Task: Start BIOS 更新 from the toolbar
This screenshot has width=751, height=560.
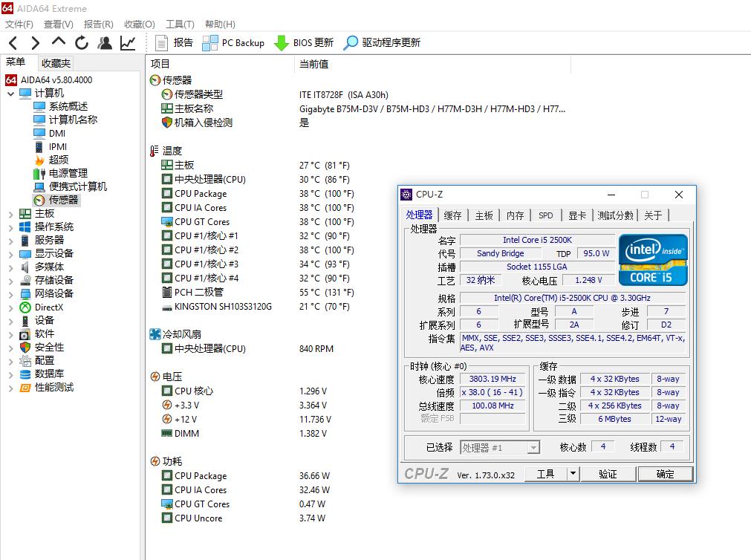Action: pyautogui.click(x=305, y=42)
